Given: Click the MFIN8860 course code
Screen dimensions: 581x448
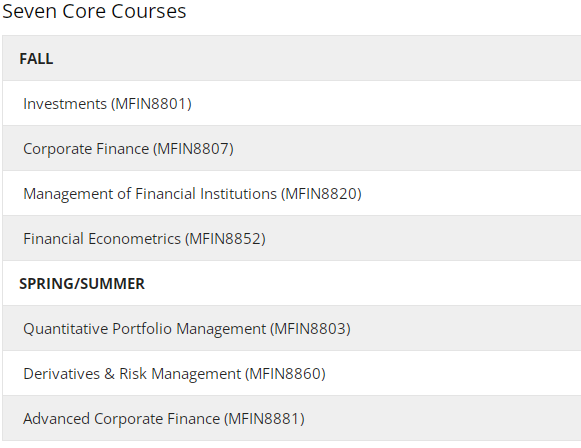Looking at the screenshot, I should 285,374.
